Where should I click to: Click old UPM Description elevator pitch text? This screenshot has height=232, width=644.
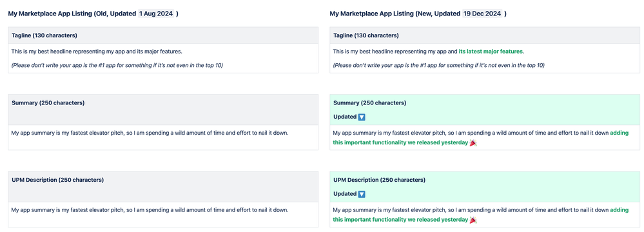click(x=150, y=210)
